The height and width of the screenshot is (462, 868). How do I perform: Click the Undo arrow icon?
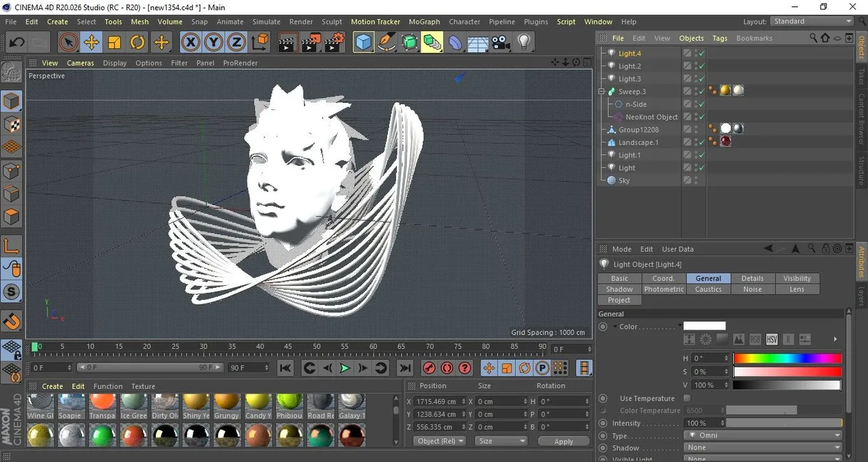[17, 43]
